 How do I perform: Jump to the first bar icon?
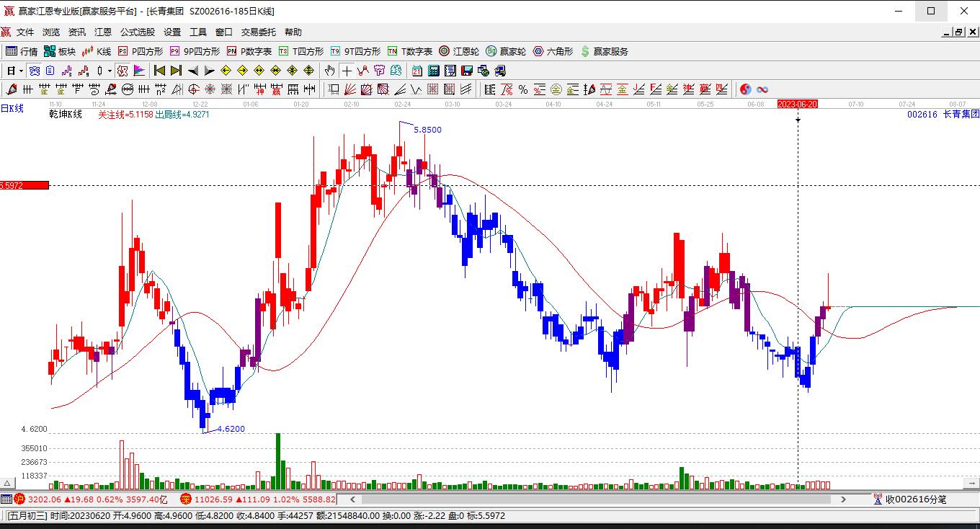tap(160, 71)
